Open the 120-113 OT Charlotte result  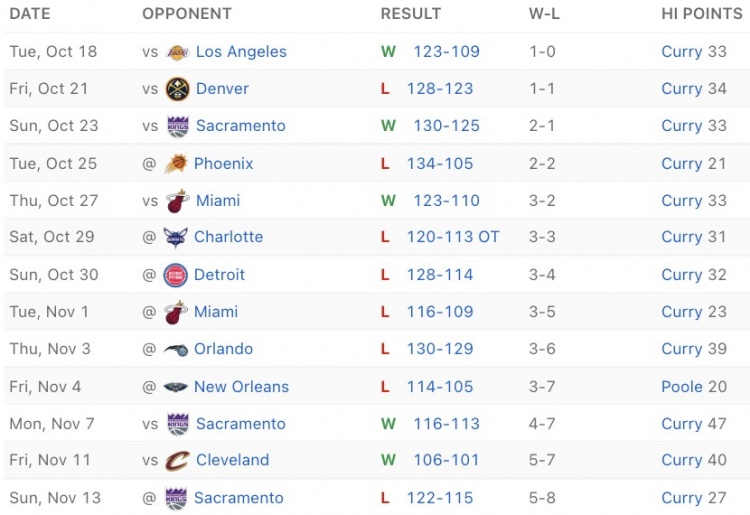(452, 237)
